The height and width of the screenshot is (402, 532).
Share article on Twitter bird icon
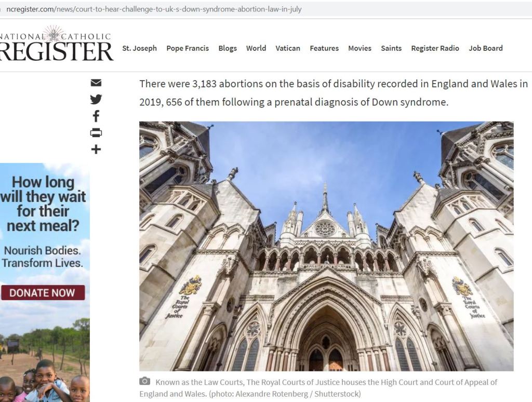click(96, 99)
